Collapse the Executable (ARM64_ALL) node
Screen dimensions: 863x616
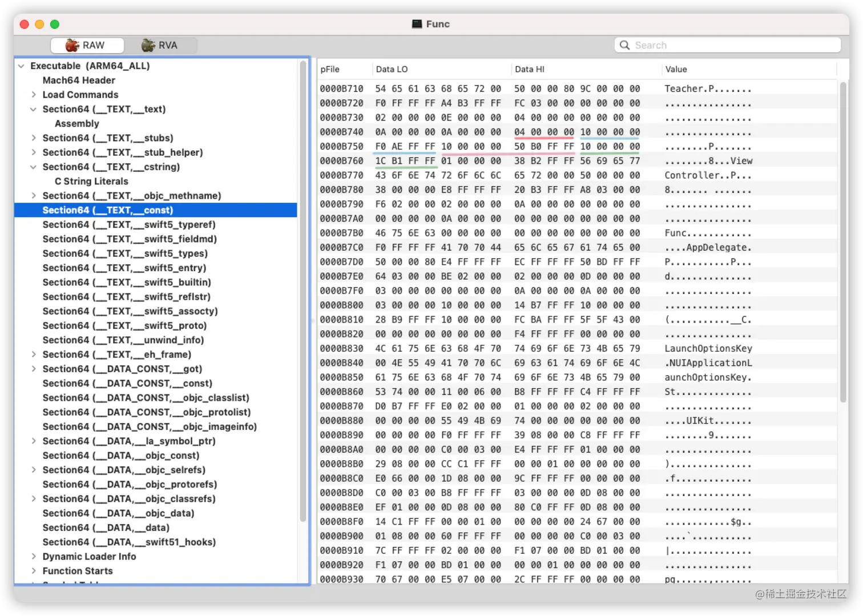(x=21, y=66)
